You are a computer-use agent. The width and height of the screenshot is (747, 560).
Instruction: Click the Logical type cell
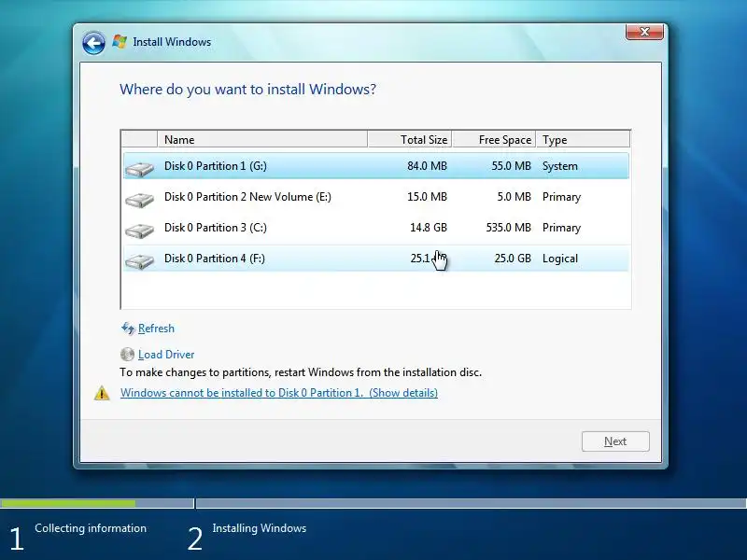tap(559, 259)
